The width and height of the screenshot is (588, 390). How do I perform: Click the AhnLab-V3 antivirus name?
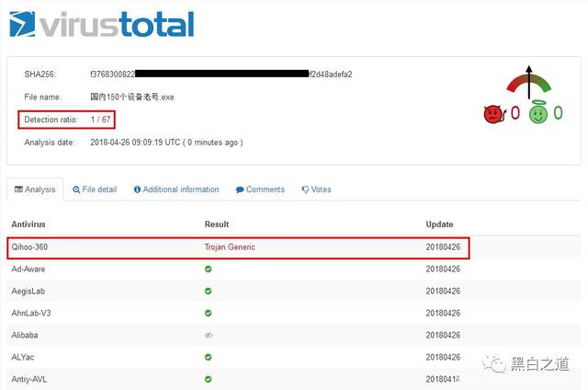(x=31, y=313)
